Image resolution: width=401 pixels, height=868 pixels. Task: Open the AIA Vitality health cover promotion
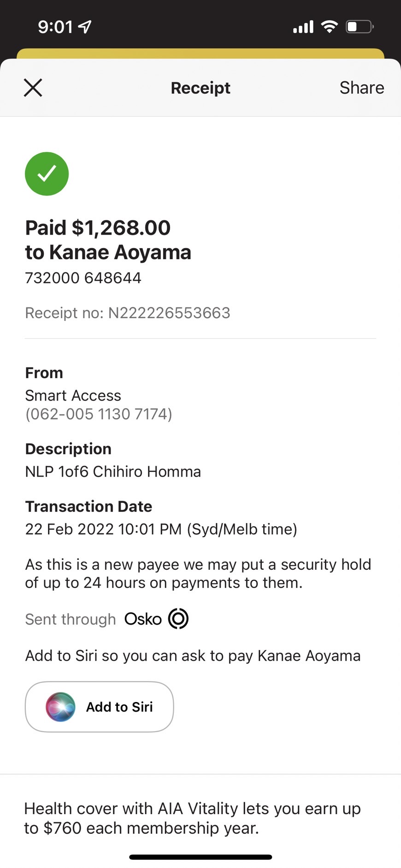192,818
